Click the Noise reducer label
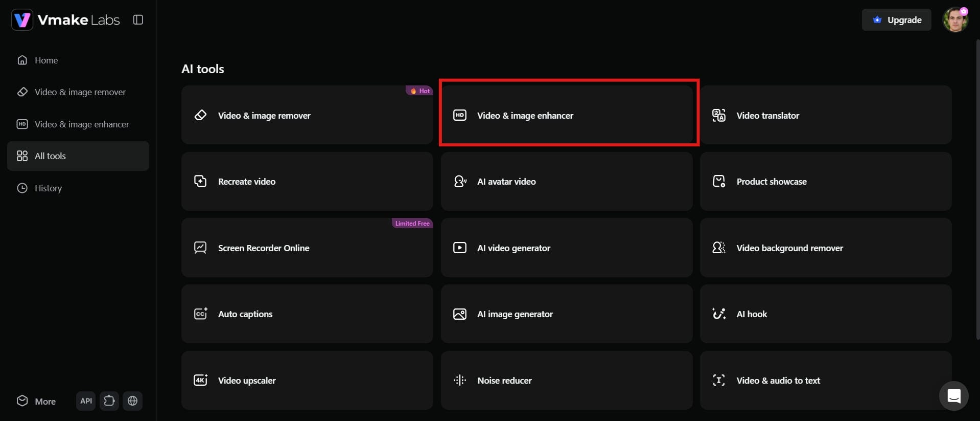Image resolution: width=980 pixels, height=421 pixels. (504, 381)
